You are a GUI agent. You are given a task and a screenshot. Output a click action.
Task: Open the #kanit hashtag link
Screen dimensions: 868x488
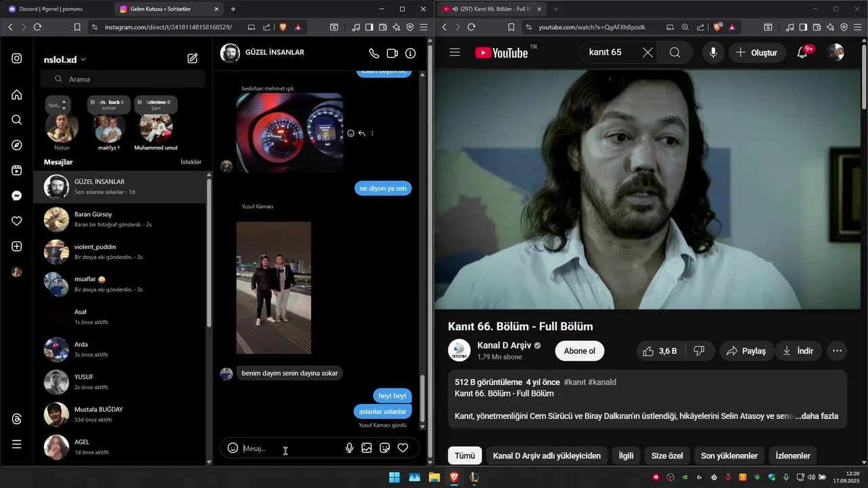point(574,382)
